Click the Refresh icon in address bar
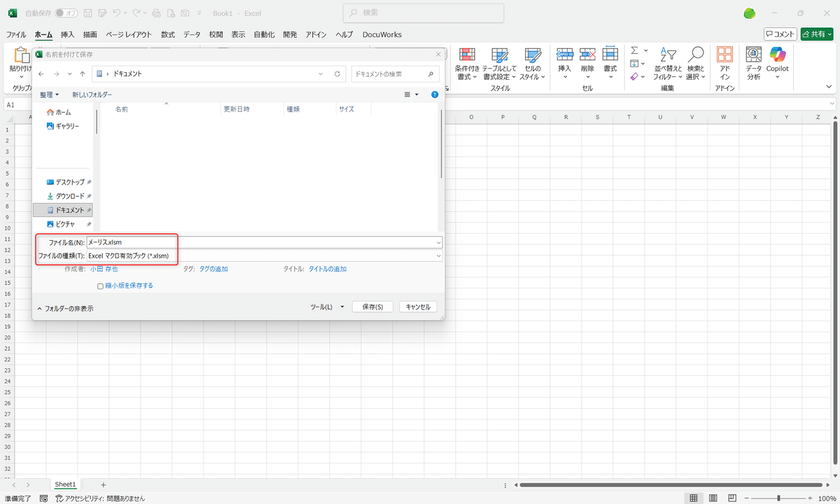 [337, 73]
